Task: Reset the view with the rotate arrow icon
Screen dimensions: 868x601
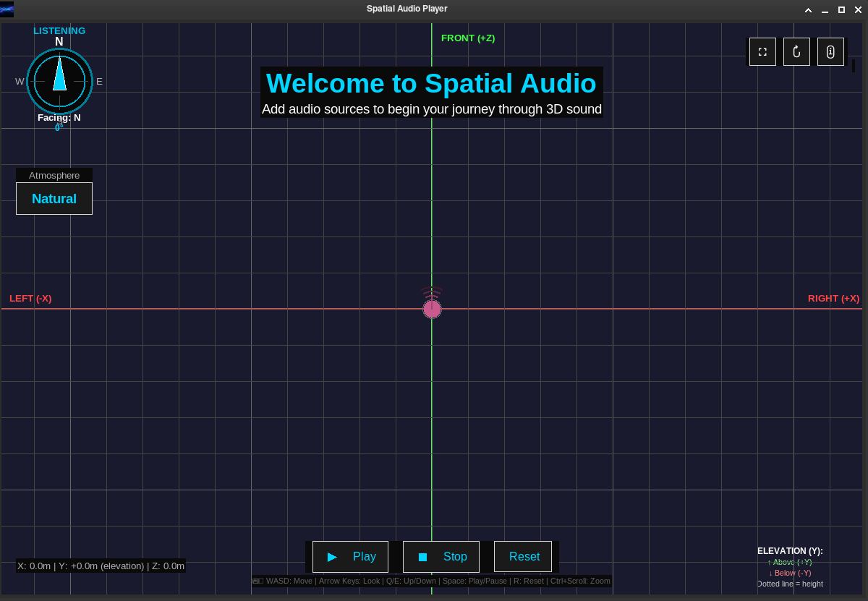Action: (x=796, y=51)
